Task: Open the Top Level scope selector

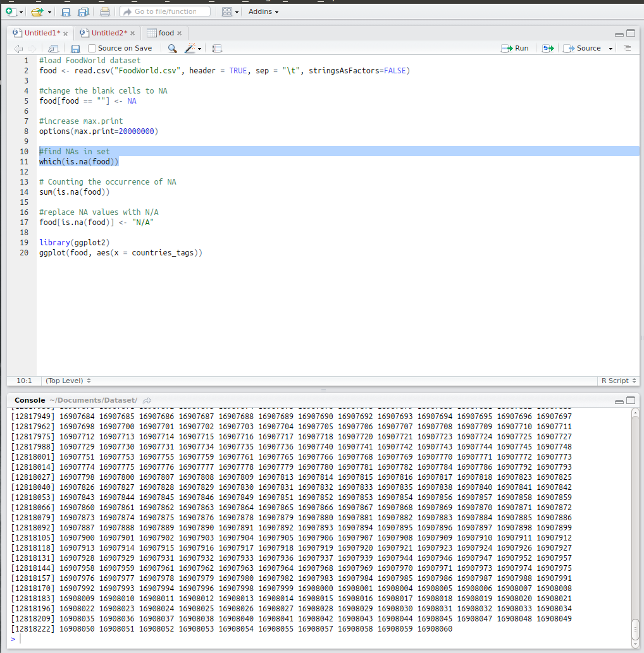Action: 68,381
